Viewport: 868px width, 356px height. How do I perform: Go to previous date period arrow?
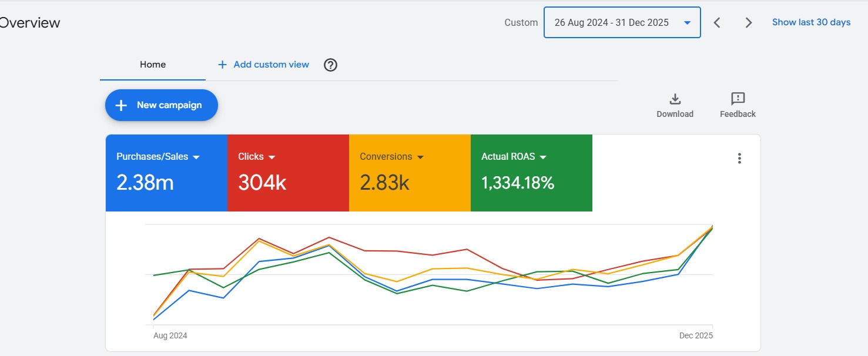point(717,22)
